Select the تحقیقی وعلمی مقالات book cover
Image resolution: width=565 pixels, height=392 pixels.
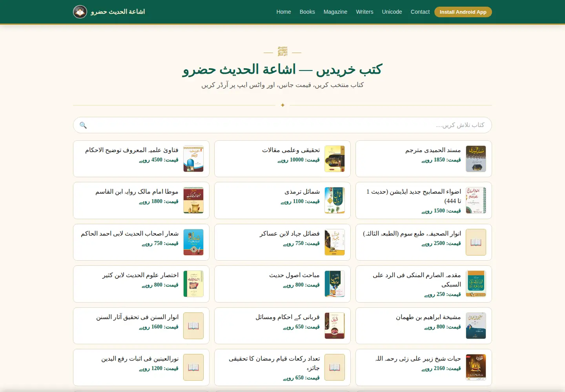coord(335,159)
